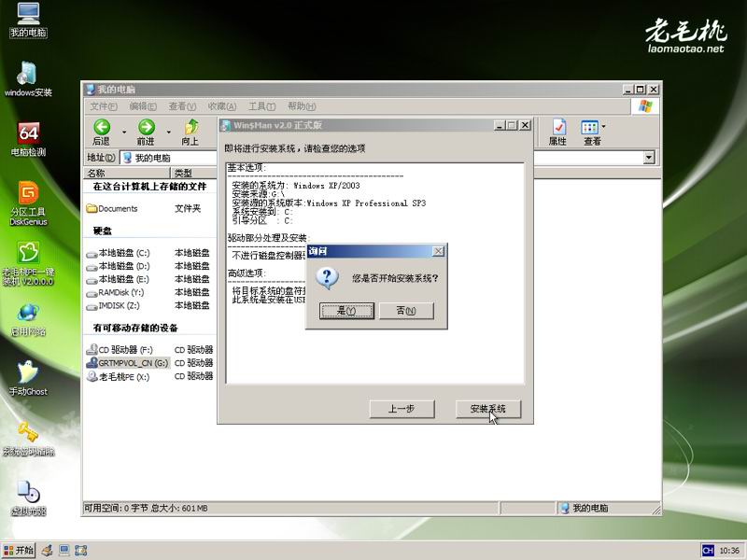Launch DiskGenius 分区工具 icon
The image size is (747, 560).
click(x=28, y=203)
